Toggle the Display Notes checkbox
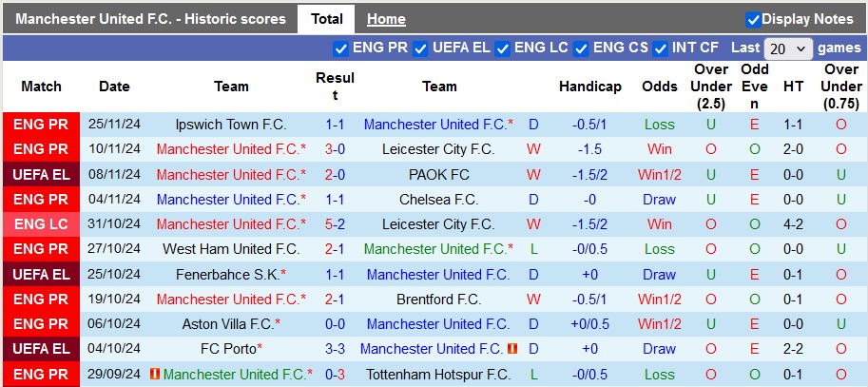 [753, 19]
